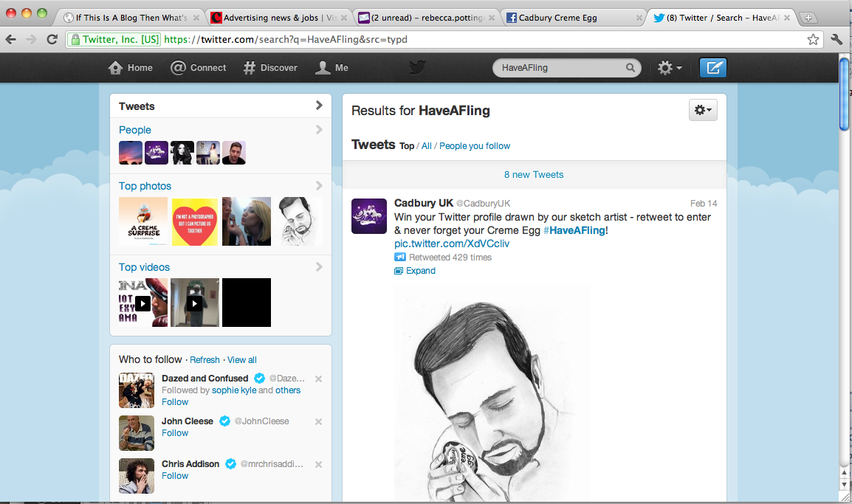Click the browser address bar URL

286,39
